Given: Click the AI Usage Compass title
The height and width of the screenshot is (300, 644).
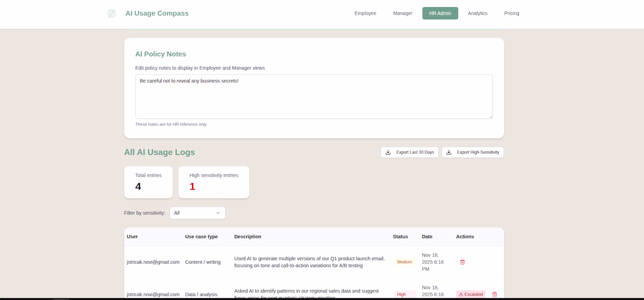Looking at the screenshot, I should (x=157, y=13).
